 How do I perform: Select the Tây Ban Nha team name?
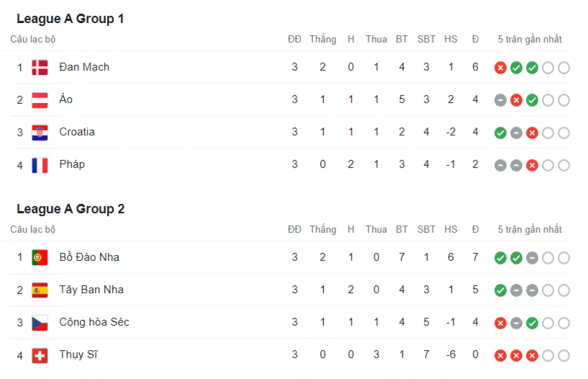[x=91, y=290]
